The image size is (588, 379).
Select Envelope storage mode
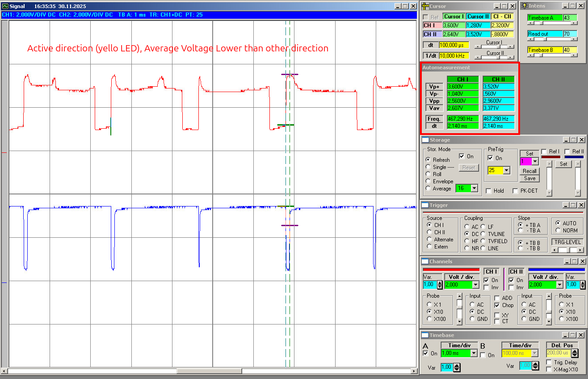point(428,181)
